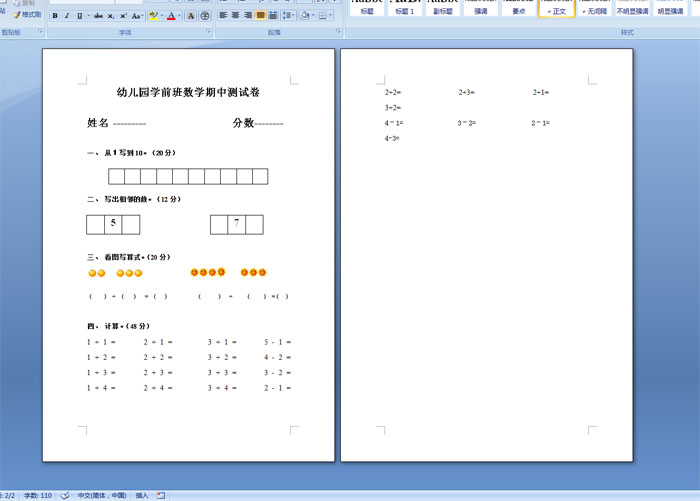Image resolution: width=700 pixels, height=501 pixels.
Task: Click proofing check status icon
Action: (x=65, y=495)
